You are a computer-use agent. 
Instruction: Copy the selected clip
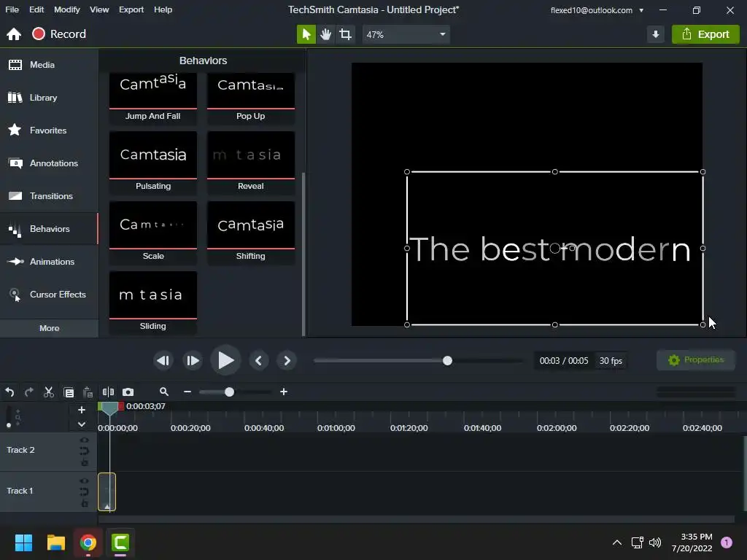(x=69, y=392)
